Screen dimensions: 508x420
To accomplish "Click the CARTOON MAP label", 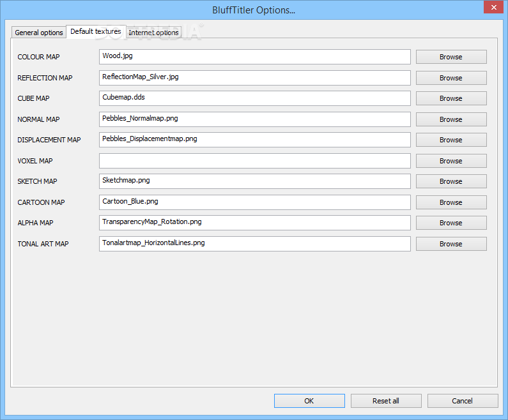I will (41, 202).
